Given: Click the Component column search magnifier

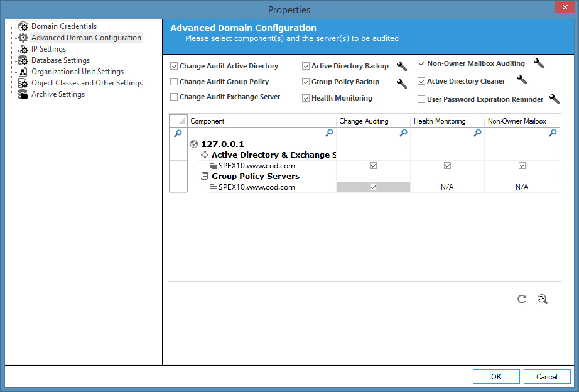Looking at the screenshot, I should (x=330, y=133).
